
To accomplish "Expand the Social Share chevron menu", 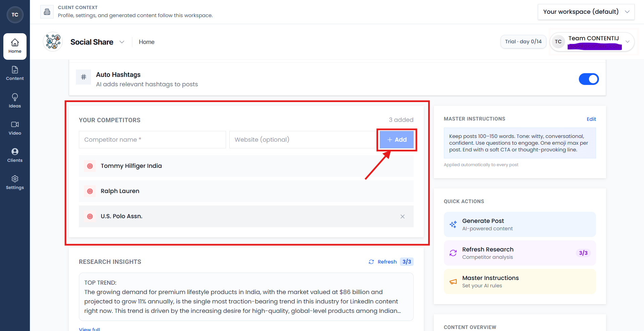I will click(122, 42).
